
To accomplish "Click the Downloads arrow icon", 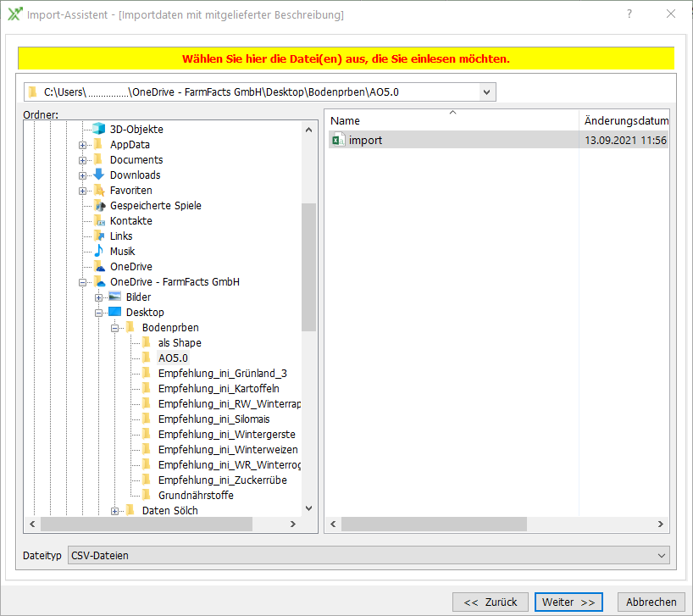I will (x=99, y=175).
